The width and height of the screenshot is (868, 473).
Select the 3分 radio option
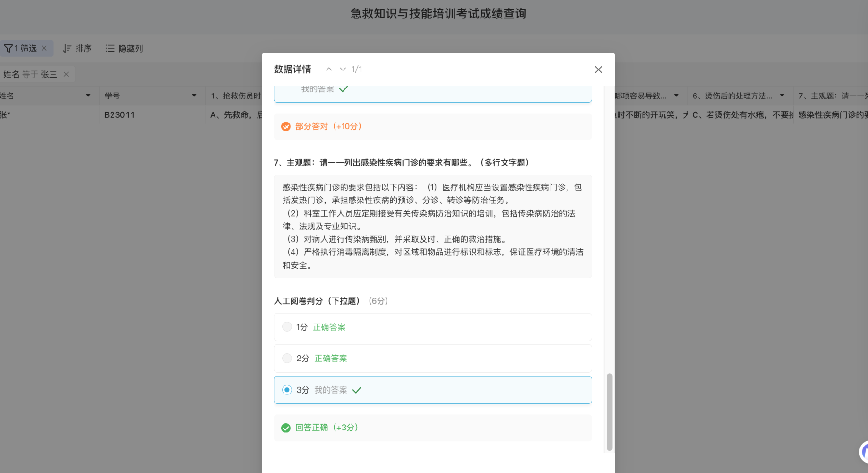pos(287,390)
